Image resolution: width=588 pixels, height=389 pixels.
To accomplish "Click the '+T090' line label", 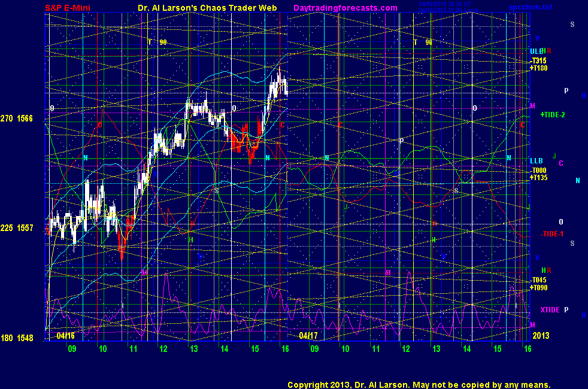I will tap(538, 288).
